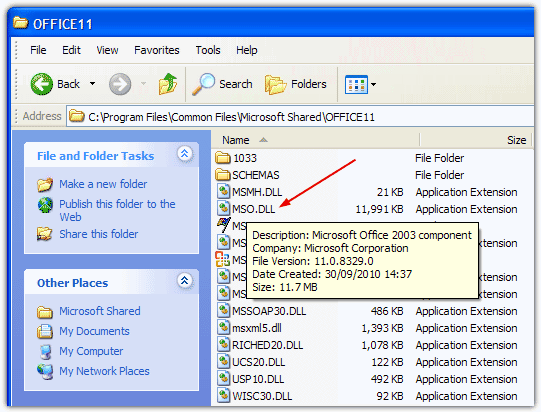Screen dimensions: 541x412
Task: Click the Share this folder icon
Action: pyautogui.click(x=45, y=234)
